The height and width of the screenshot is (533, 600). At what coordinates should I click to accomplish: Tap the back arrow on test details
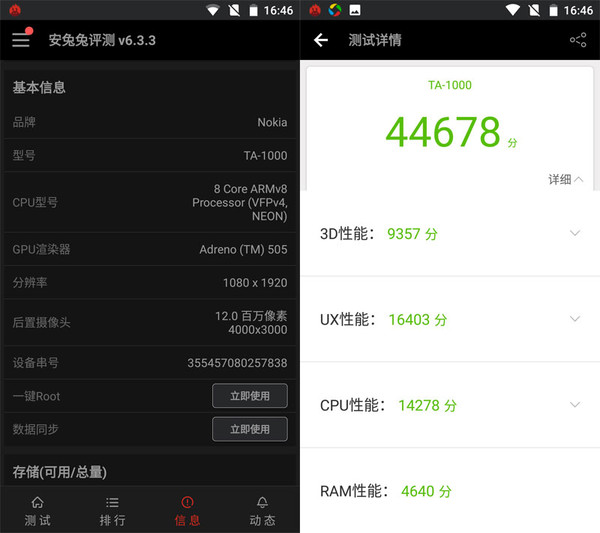pyautogui.click(x=321, y=40)
